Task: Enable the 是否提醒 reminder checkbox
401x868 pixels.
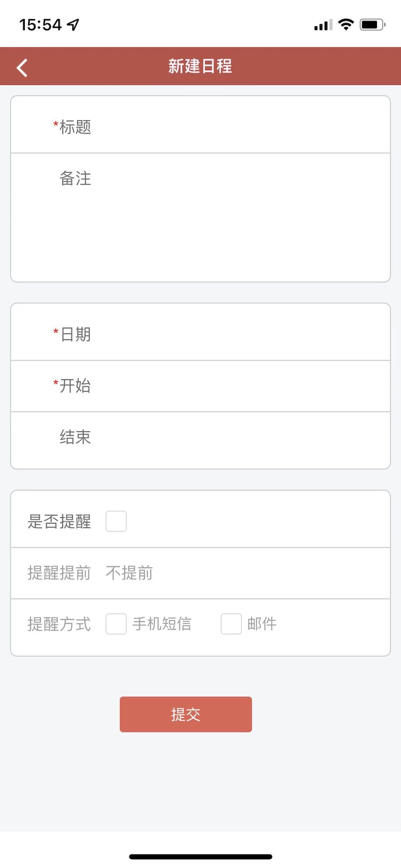Action: (116, 521)
